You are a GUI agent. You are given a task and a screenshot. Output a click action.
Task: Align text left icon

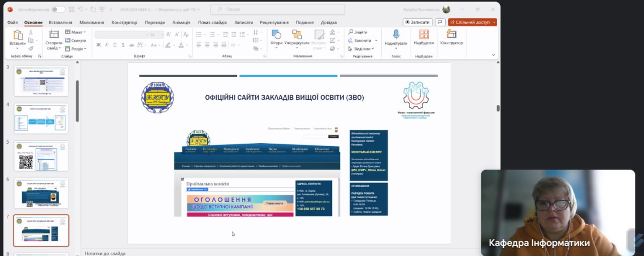pos(199,45)
